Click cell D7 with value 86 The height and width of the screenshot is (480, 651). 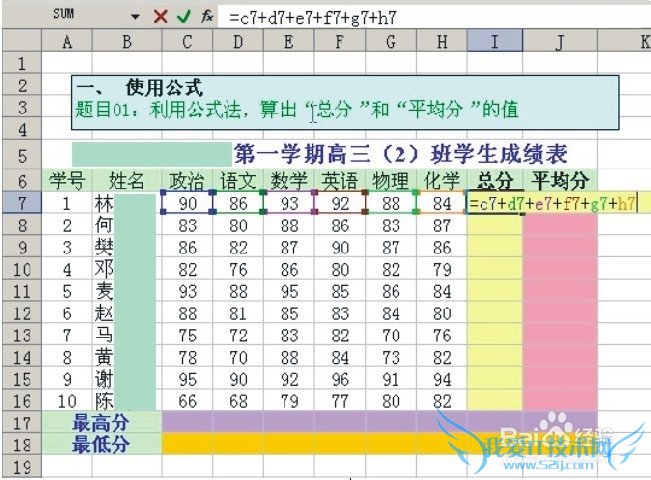pos(238,203)
